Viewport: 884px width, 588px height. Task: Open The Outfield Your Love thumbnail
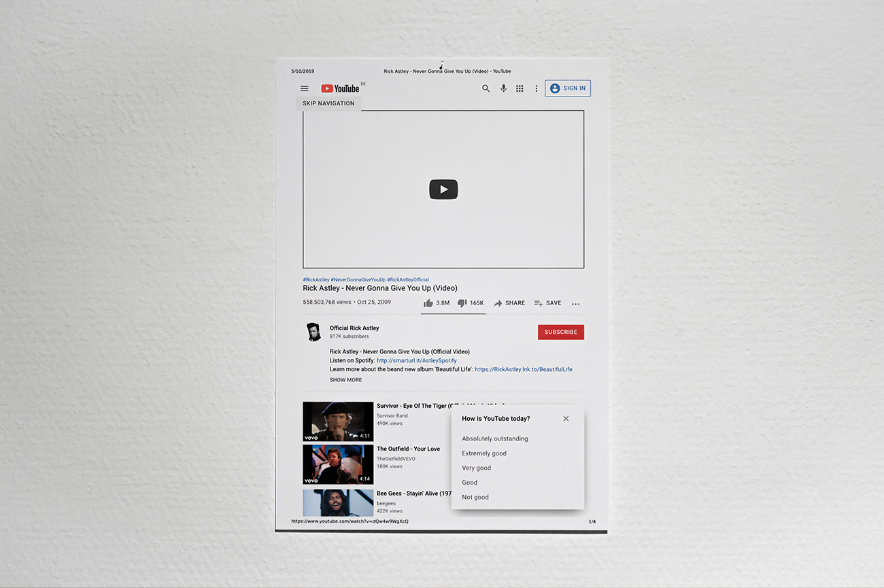[x=338, y=464]
